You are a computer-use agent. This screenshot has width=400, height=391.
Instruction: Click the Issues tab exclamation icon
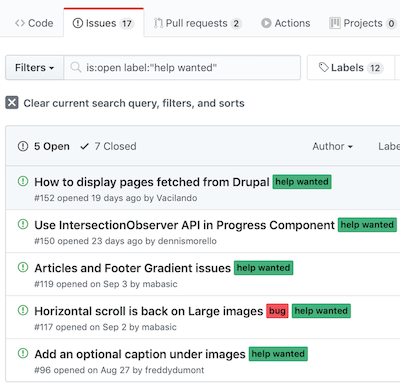pyautogui.click(x=78, y=23)
